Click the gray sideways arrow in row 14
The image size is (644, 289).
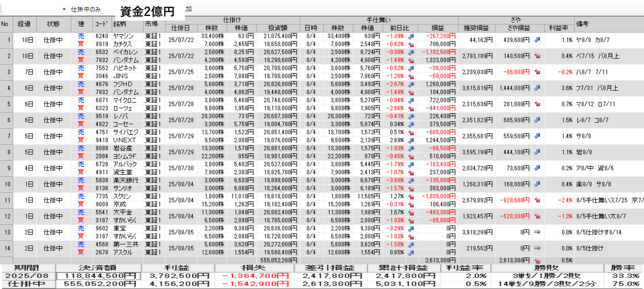[537, 248]
